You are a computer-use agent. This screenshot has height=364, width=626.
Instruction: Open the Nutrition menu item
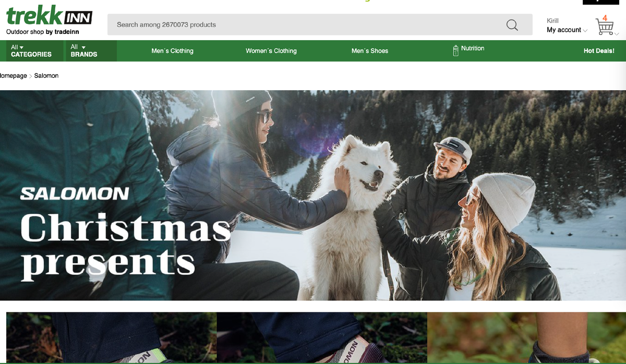[x=473, y=48]
